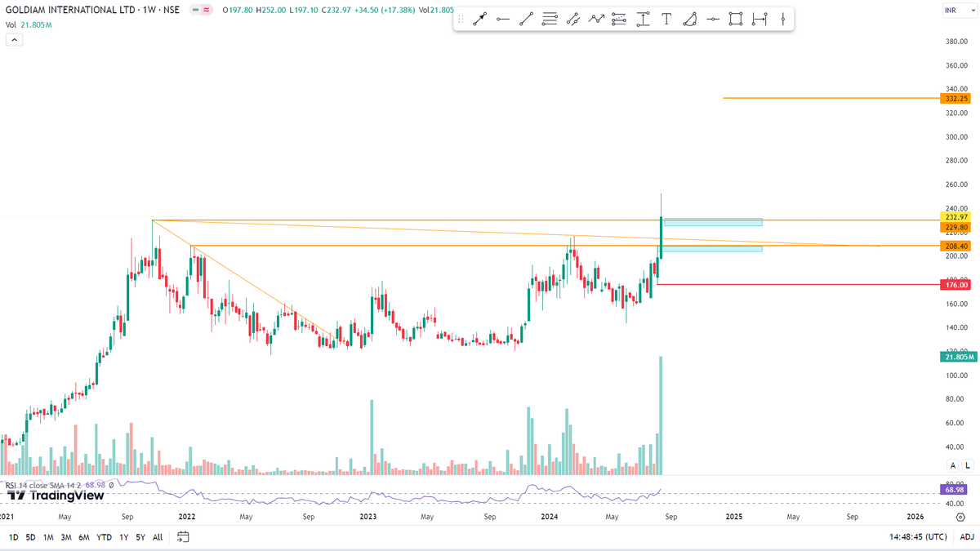This screenshot has height=551, width=980.
Task: Click the 2023 time axis label
Action: [368, 517]
